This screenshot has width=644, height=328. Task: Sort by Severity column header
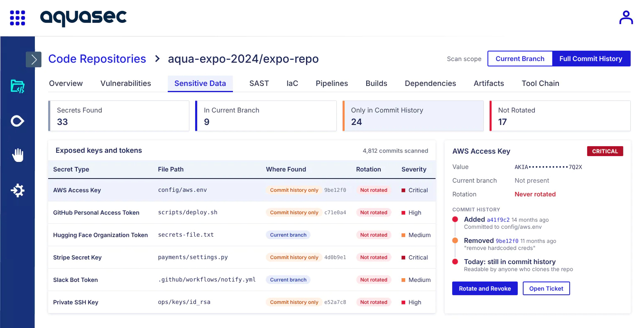pyautogui.click(x=414, y=169)
